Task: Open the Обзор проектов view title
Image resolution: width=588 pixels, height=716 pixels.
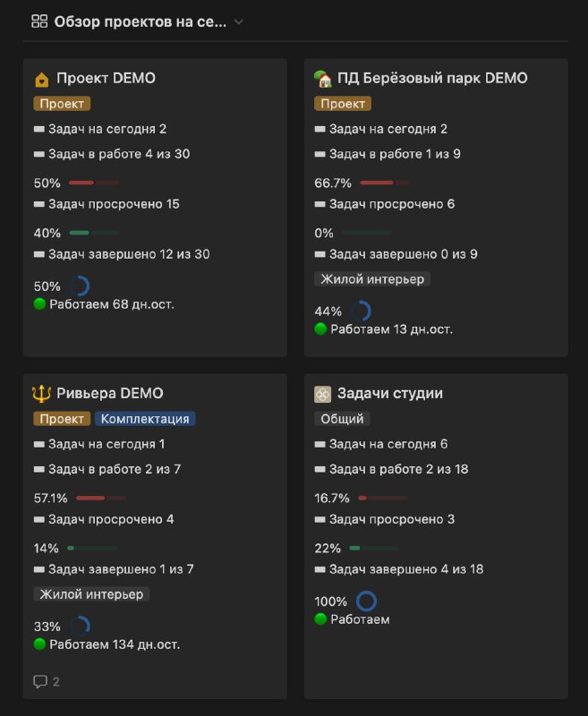Action: point(141,21)
